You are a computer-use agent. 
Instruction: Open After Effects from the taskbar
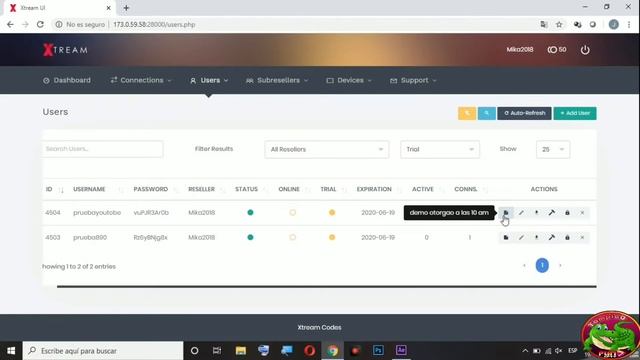(x=401, y=351)
